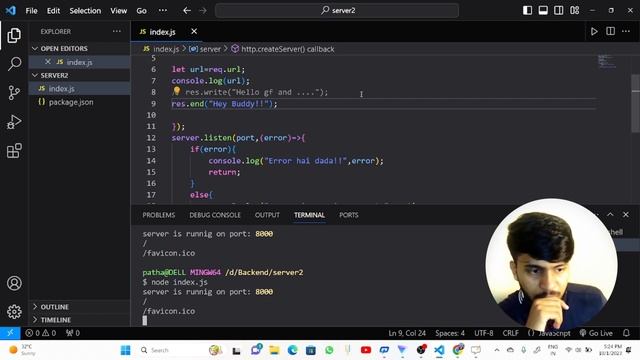Click the Run Code play button
Image resolution: width=640 pixels, height=360 pixels.
(x=594, y=31)
